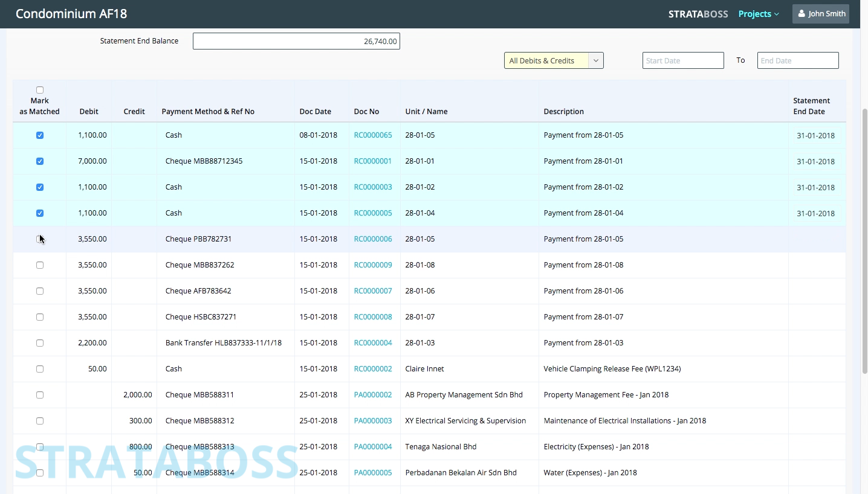The height and width of the screenshot is (494, 868).
Task: Open the John Smith account button
Action: tap(821, 14)
